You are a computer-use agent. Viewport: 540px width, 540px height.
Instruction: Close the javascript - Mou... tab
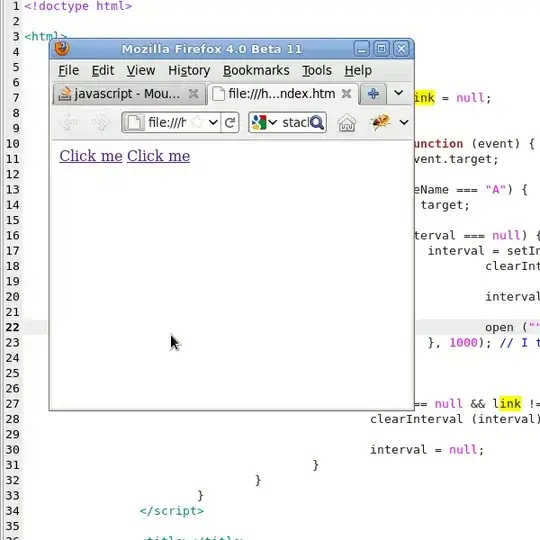pos(194,94)
